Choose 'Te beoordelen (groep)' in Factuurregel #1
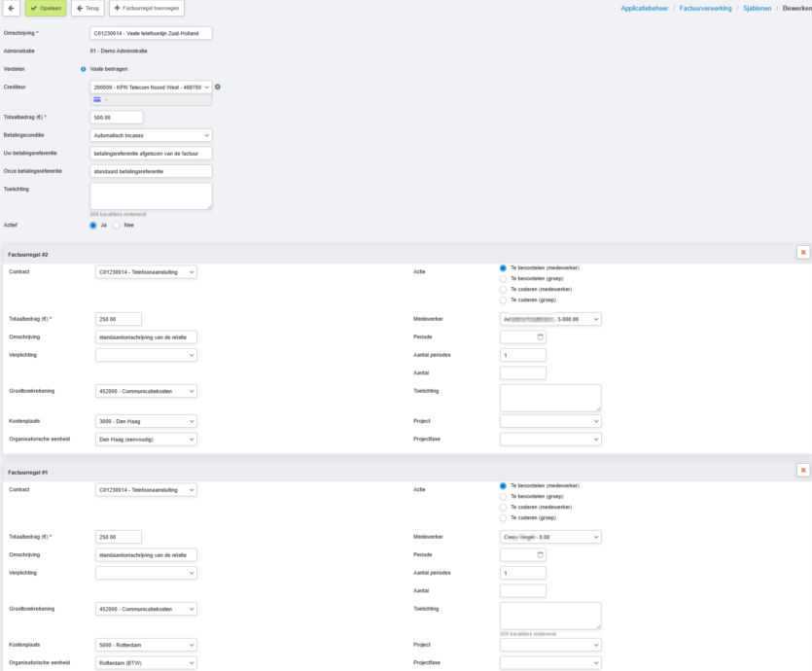 click(x=503, y=496)
